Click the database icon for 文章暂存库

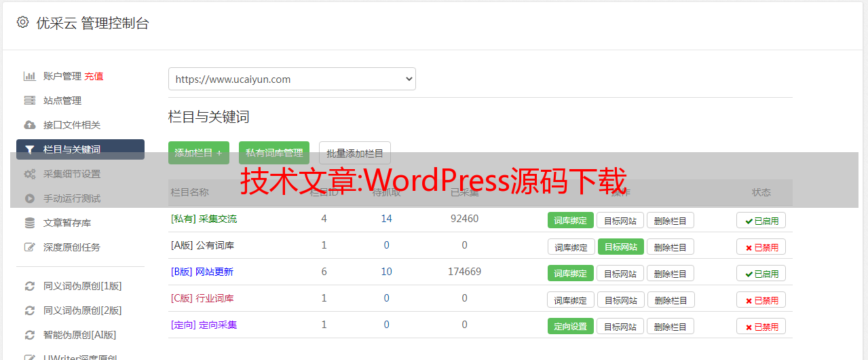[x=30, y=223]
